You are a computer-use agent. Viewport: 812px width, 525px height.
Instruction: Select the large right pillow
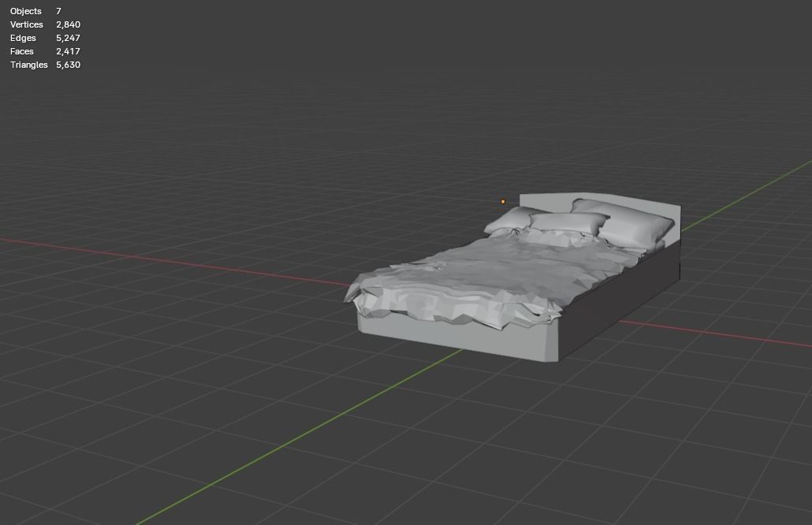coord(631,222)
